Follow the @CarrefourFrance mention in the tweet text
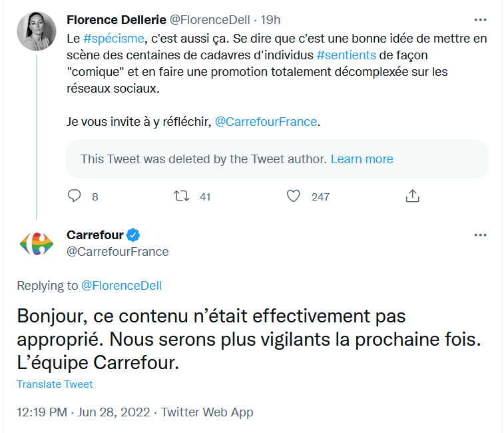Viewport: 504px width, 433px height. [x=266, y=122]
